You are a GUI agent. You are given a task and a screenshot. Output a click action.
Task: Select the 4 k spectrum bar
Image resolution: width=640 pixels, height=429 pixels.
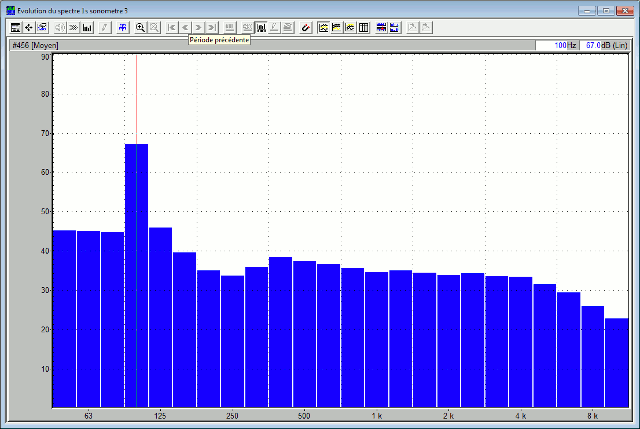tap(520, 342)
